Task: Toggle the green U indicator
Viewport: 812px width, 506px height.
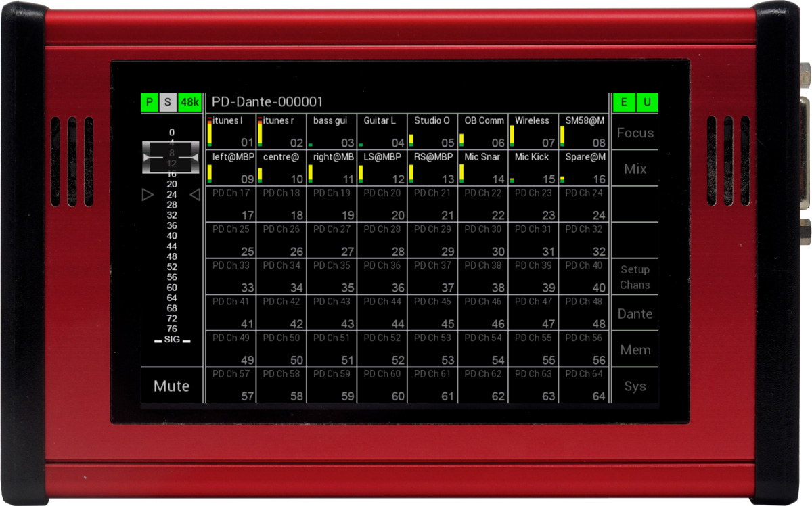Action: (647, 103)
